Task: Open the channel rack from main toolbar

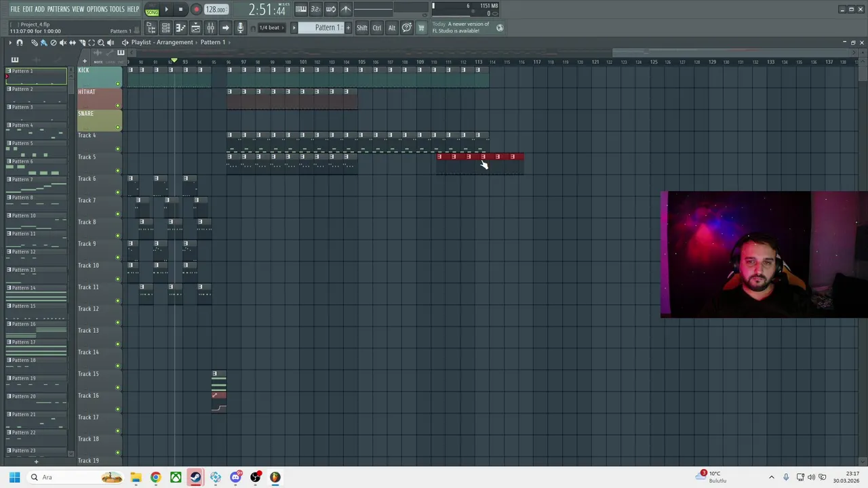Action: (165, 28)
